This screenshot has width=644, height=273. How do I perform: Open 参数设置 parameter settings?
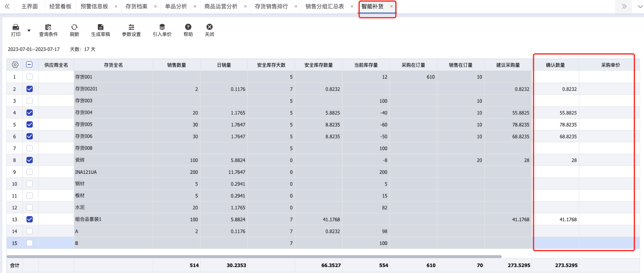[131, 30]
